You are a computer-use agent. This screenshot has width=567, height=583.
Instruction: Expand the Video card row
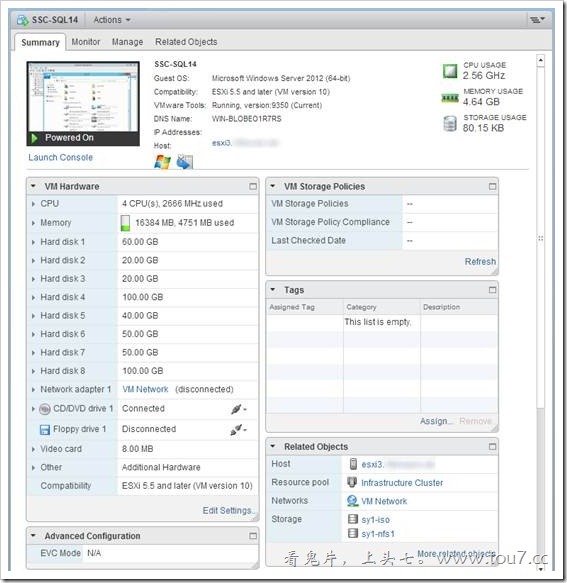point(33,449)
